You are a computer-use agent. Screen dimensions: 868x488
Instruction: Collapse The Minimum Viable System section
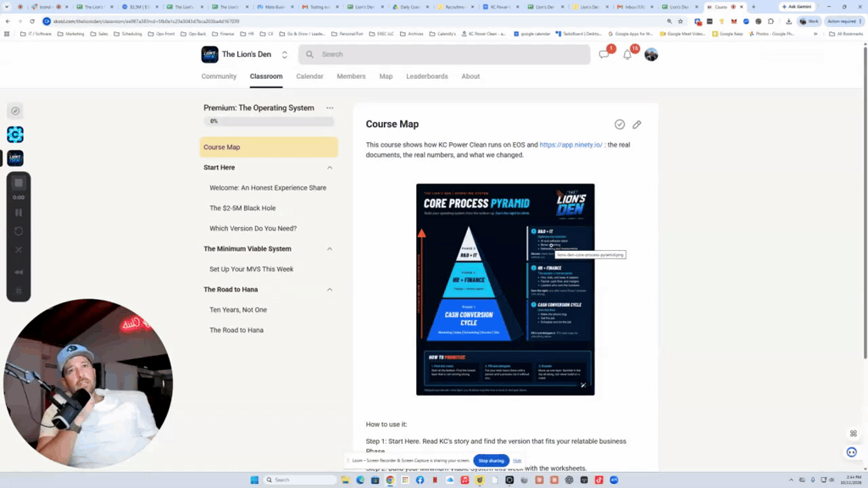pos(330,249)
